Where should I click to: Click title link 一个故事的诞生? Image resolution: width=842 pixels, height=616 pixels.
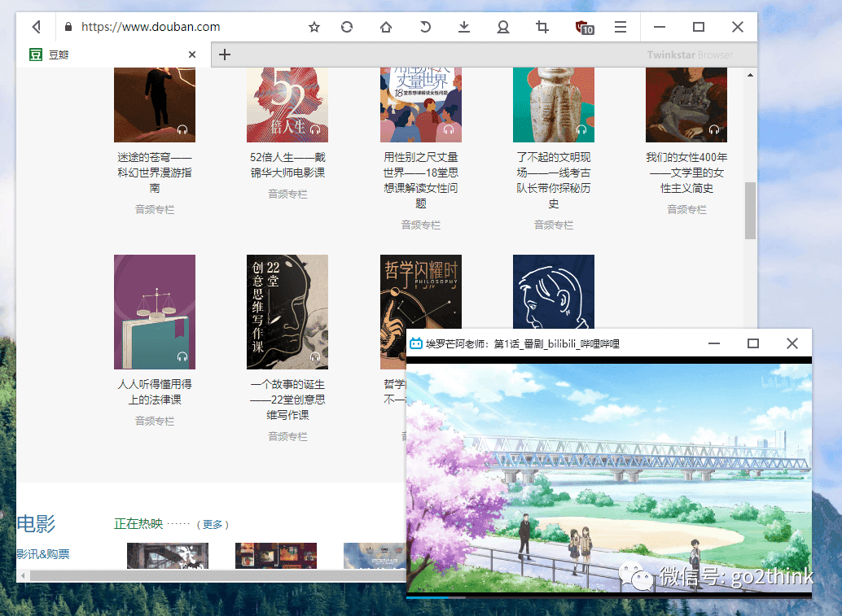pyautogui.click(x=287, y=400)
